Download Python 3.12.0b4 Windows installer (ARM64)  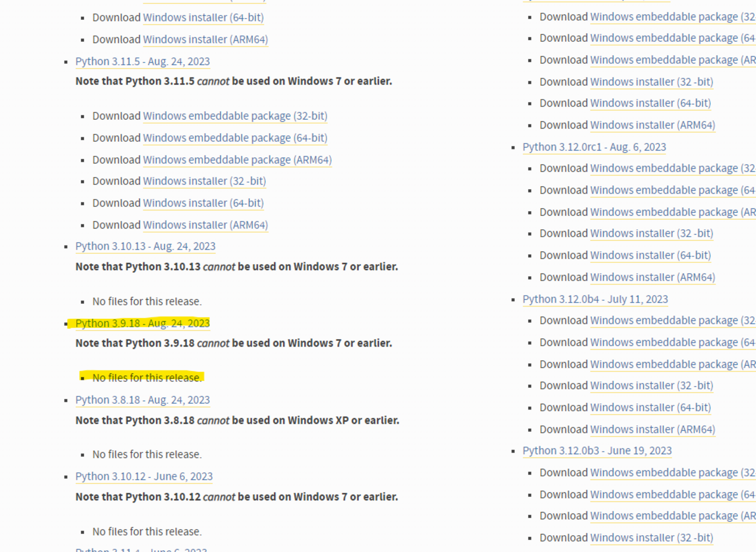pos(652,430)
